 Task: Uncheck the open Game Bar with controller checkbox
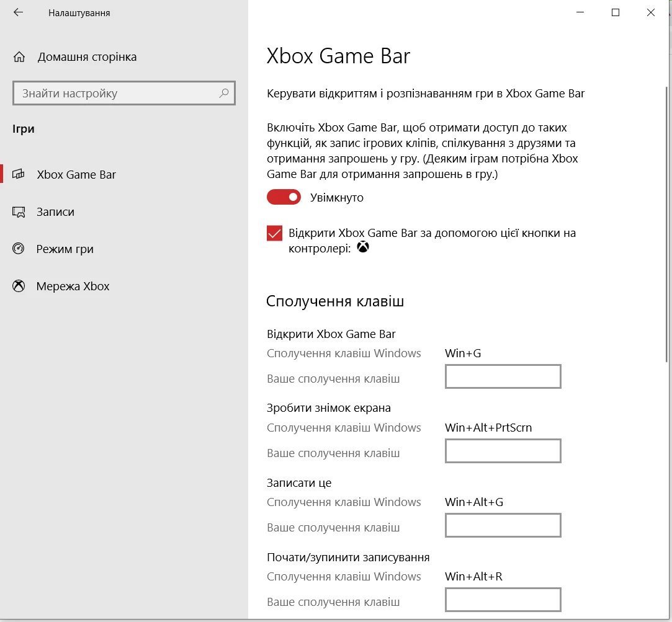click(274, 233)
